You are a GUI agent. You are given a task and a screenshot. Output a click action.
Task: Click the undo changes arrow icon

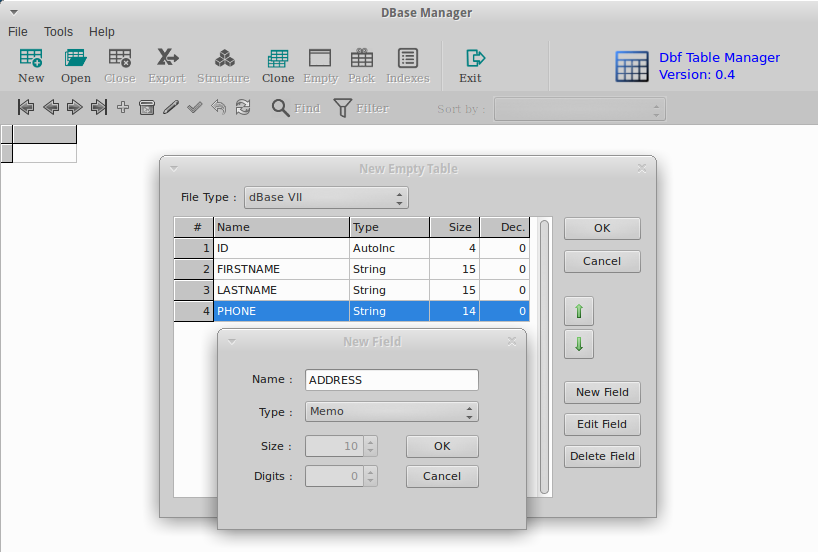click(219, 107)
